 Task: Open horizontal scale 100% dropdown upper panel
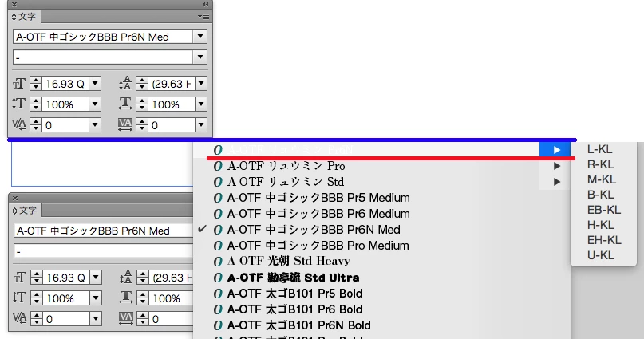pos(201,104)
